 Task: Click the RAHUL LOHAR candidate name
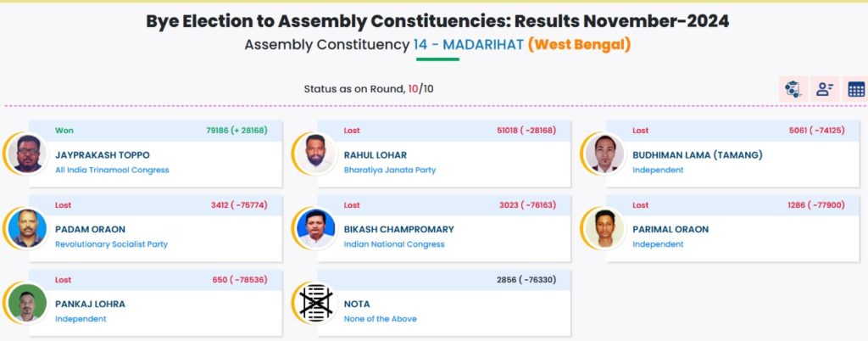[x=376, y=155]
